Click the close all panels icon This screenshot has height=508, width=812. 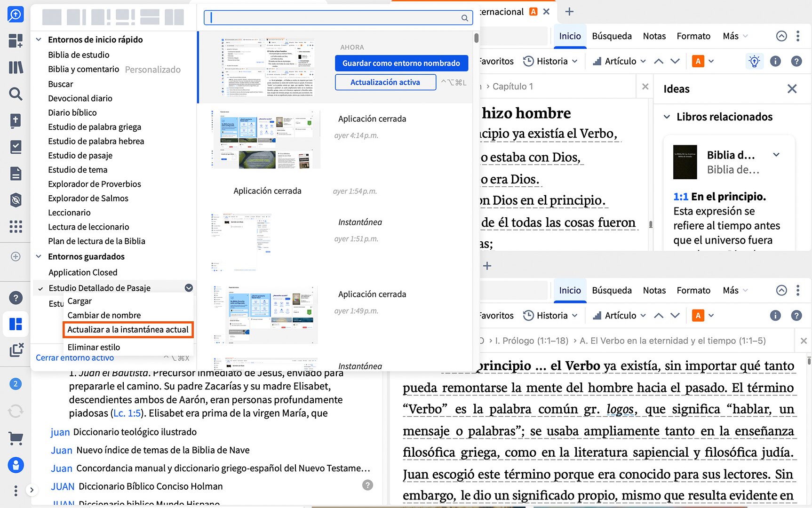click(16, 350)
